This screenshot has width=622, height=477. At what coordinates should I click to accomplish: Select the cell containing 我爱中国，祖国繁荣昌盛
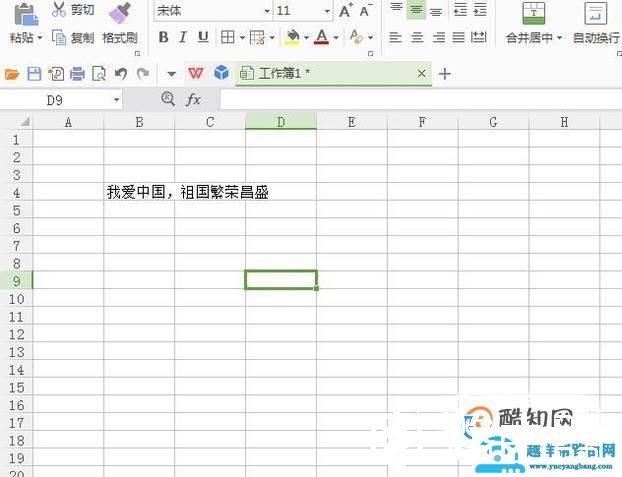coord(139,192)
